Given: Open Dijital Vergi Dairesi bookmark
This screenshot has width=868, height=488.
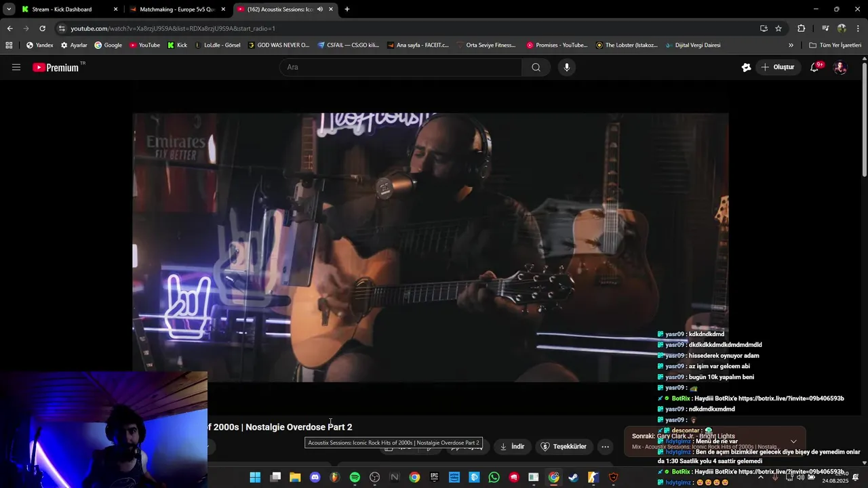Looking at the screenshot, I should click(x=692, y=45).
